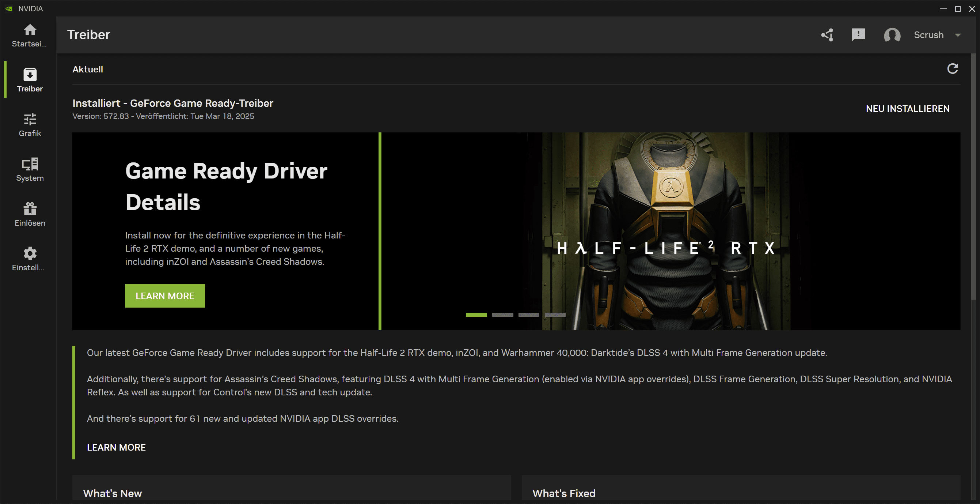980x504 pixels.
Task: Click the share icon in header
Action: click(x=827, y=35)
